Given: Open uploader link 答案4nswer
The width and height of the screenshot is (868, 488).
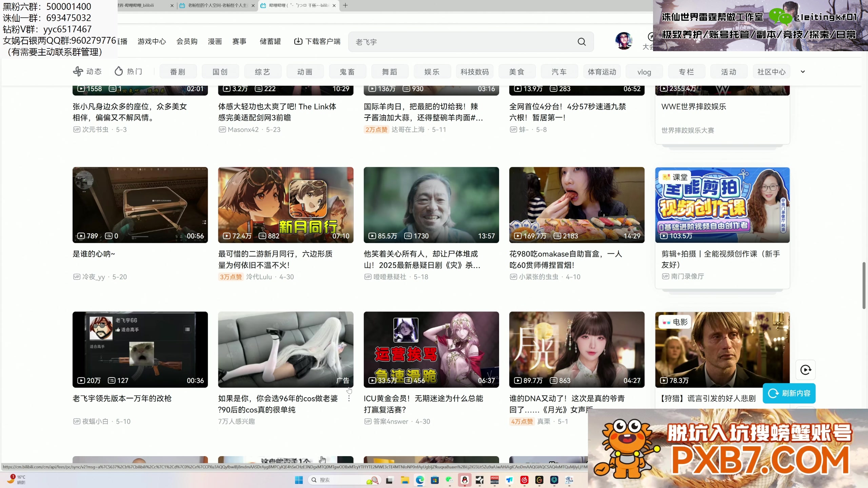Looking at the screenshot, I should (391, 422).
